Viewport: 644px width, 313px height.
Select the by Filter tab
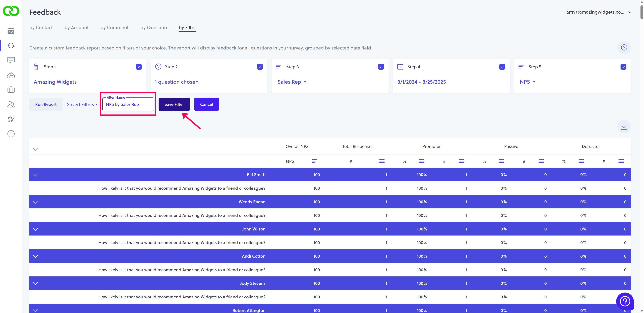coord(187,28)
